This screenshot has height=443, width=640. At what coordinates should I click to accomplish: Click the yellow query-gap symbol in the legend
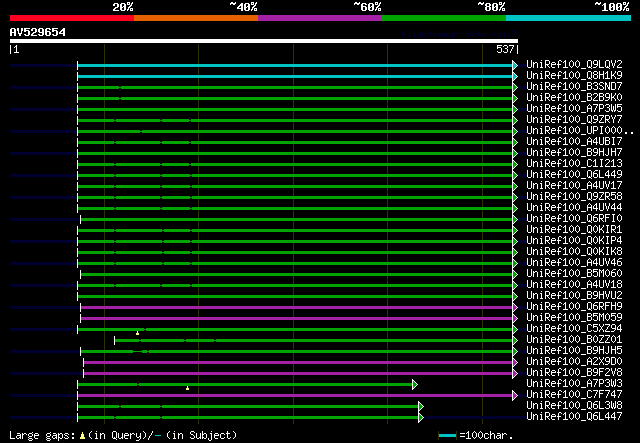[82, 435]
